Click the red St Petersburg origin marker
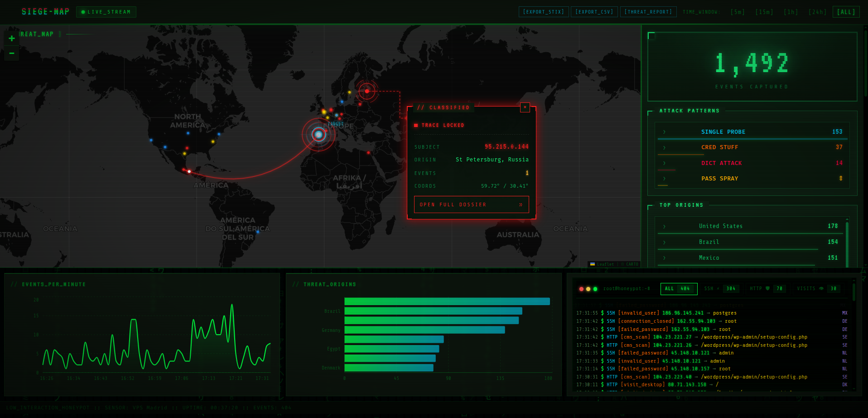Screen dimensions: 868x418 (367, 91)
